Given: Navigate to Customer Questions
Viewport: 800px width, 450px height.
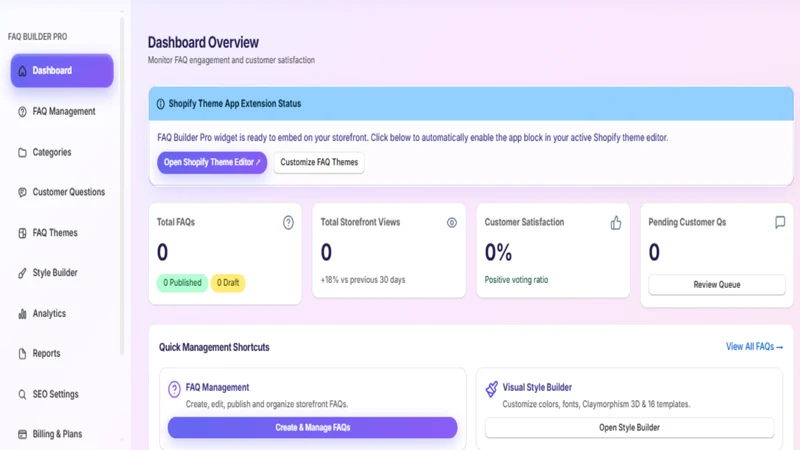Looking at the screenshot, I should point(62,192).
